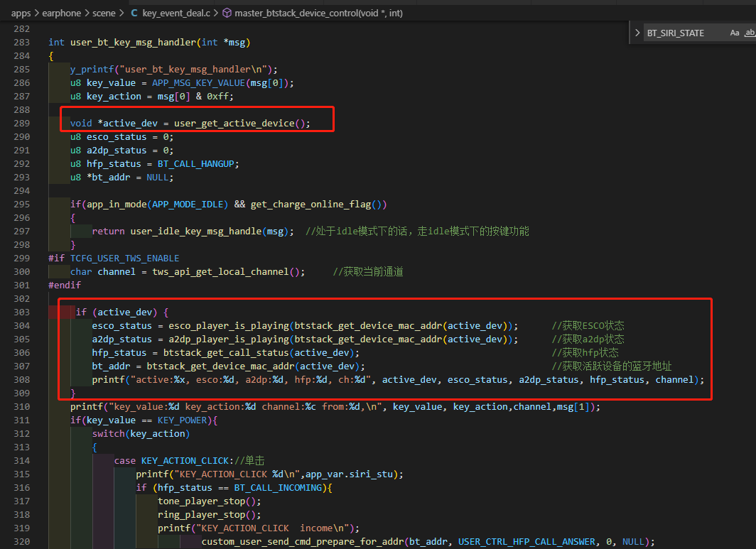Click USER_CTRL_HFP_CALL_ANSWER on line 320
The width and height of the screenshot is (756, 549).
[526, 542]
